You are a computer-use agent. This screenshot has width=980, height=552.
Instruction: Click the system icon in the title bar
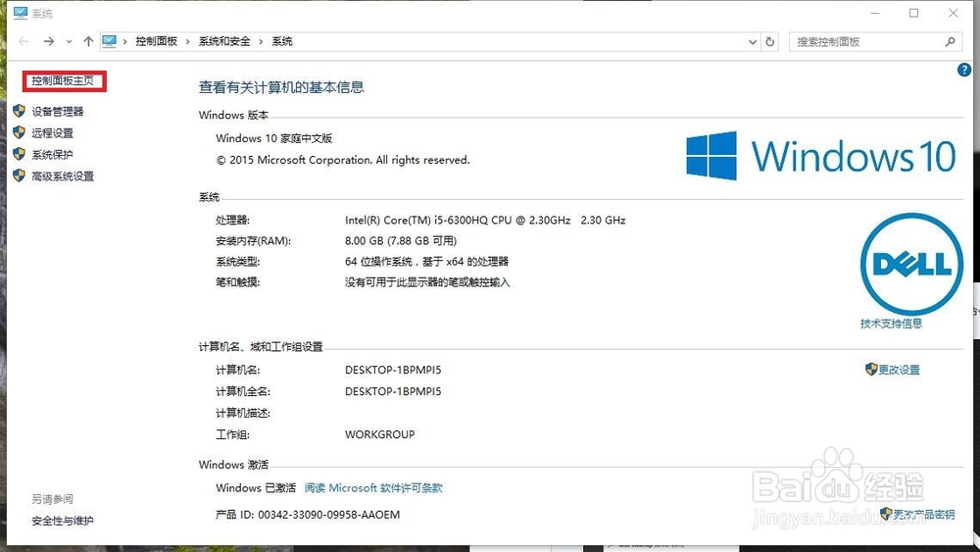click(x=21, y=13)
